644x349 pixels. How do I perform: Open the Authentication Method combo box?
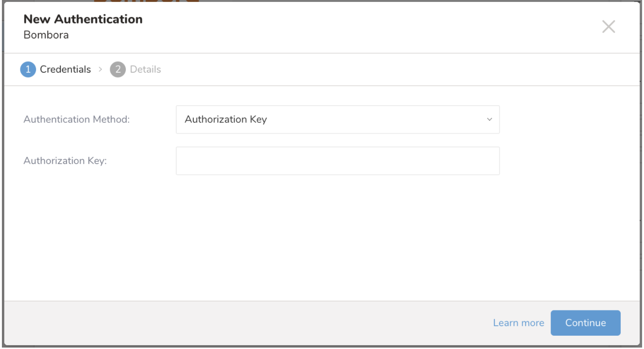[x=337, y=119]
